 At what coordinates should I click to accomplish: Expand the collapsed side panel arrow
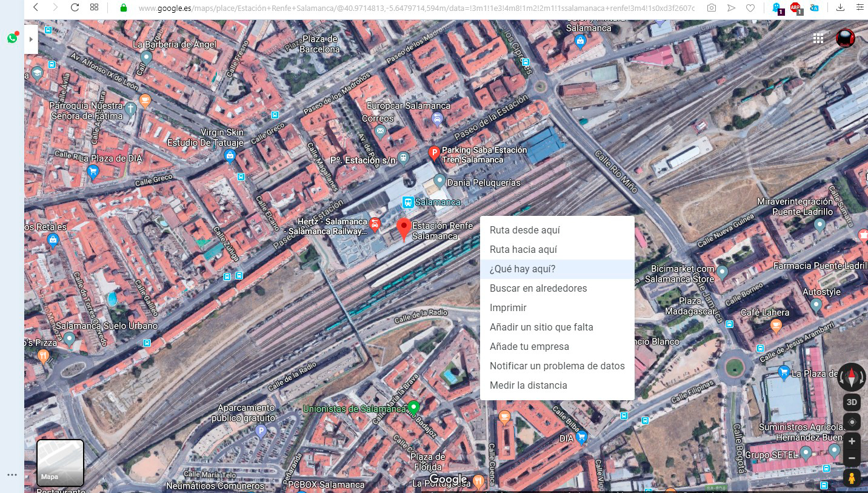31,39
